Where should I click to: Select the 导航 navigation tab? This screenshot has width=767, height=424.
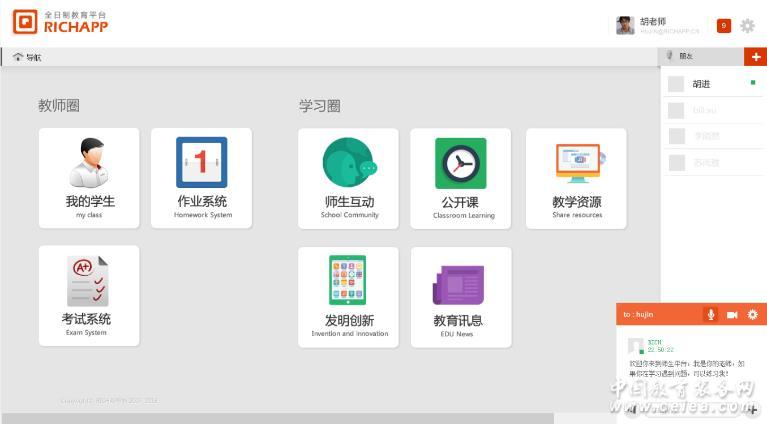pyautogui.click(x=28, y=57)
